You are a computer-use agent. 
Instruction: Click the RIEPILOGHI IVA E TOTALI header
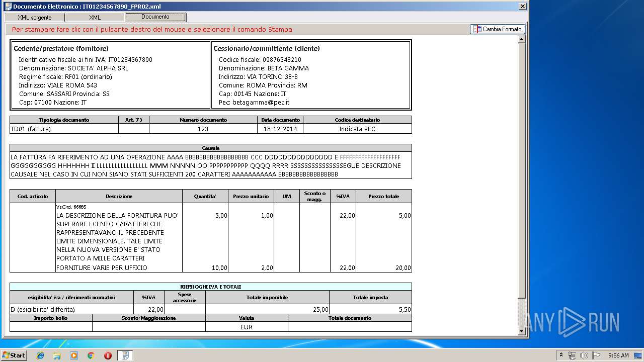211,287
